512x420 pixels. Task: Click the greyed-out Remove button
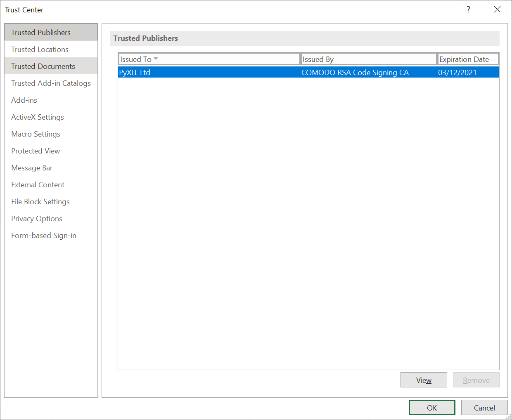point(476,380)
